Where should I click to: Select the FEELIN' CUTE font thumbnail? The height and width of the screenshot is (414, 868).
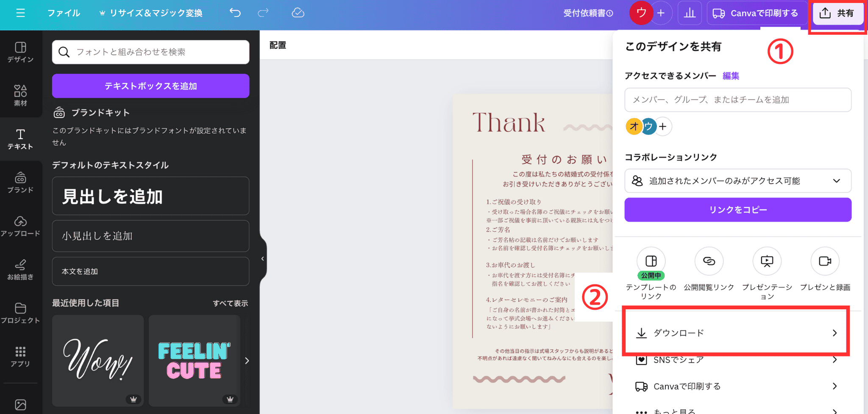194,361
